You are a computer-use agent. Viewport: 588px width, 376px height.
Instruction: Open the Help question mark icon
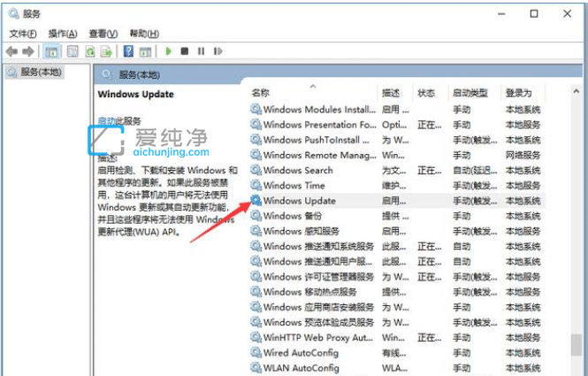click(x=128, y=51)
